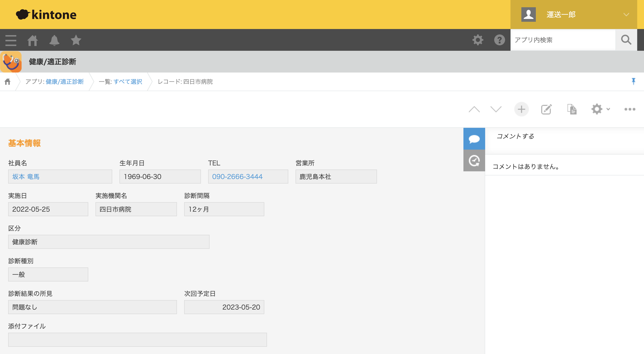The height and width of the screenshot is (354, 644).
Task: Click the アプリ内検索 search field
Action: point(563,40)
